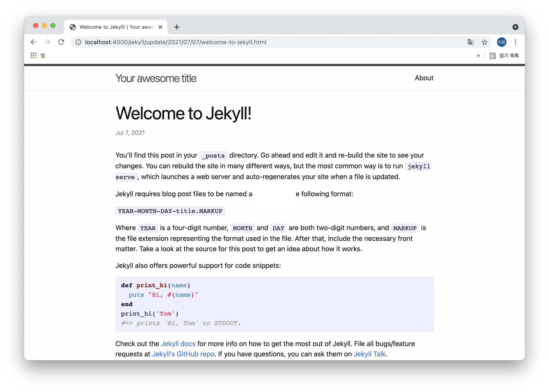The image size is (549, 392).
Task: Open site information icon in address bar
Action: pyautogui.click(x=78, y=42)
